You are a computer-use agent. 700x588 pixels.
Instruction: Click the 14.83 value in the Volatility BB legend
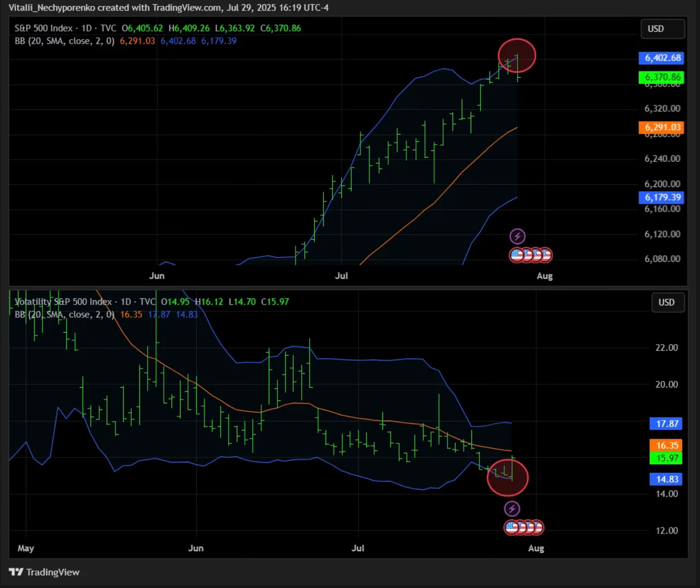coord(187,315)
